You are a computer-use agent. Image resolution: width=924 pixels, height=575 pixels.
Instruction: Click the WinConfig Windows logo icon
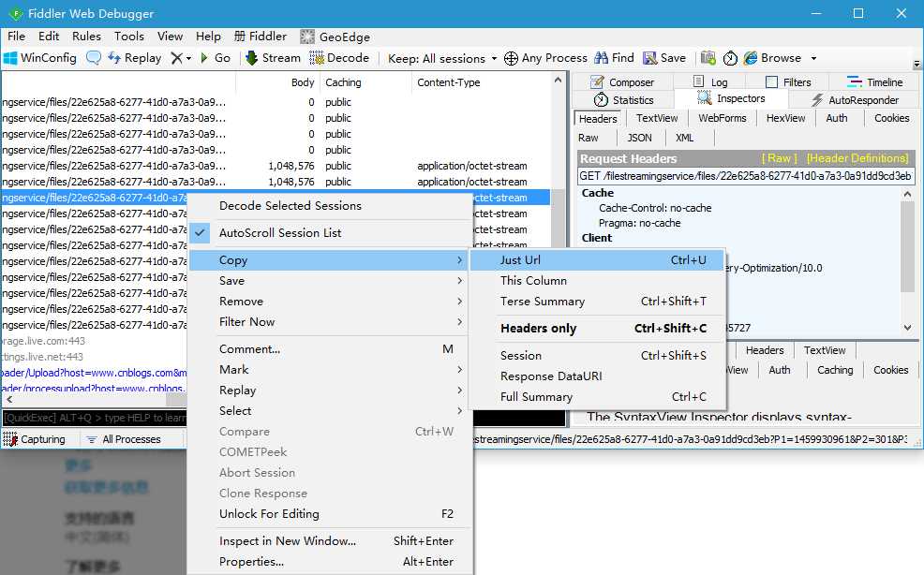click(x=10, y=58)
